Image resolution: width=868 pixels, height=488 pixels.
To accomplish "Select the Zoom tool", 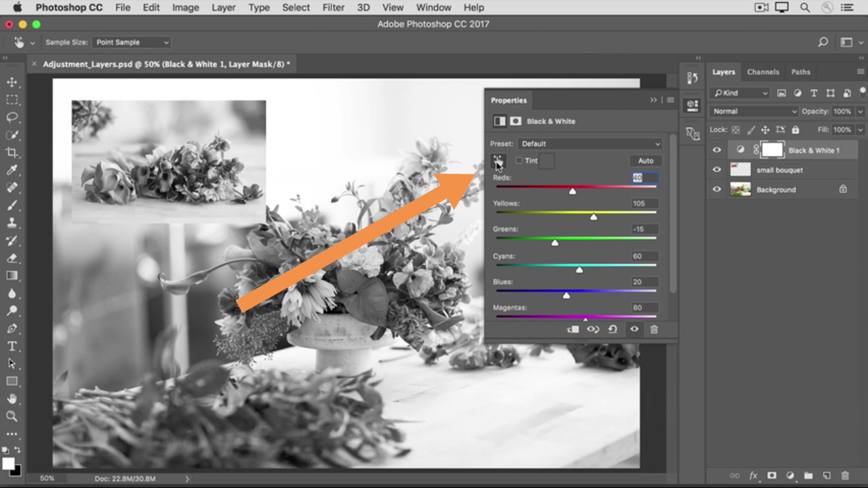I will (x=12, y=416).
